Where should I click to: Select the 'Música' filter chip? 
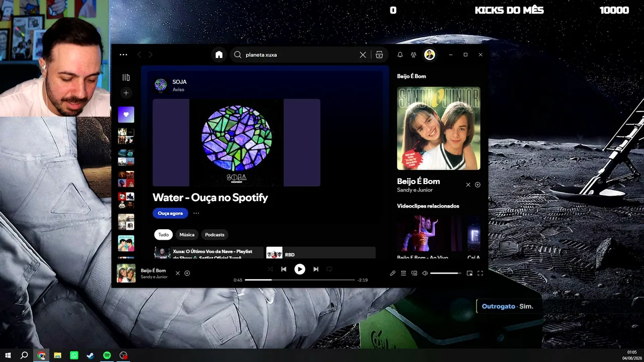coord(187,235)
